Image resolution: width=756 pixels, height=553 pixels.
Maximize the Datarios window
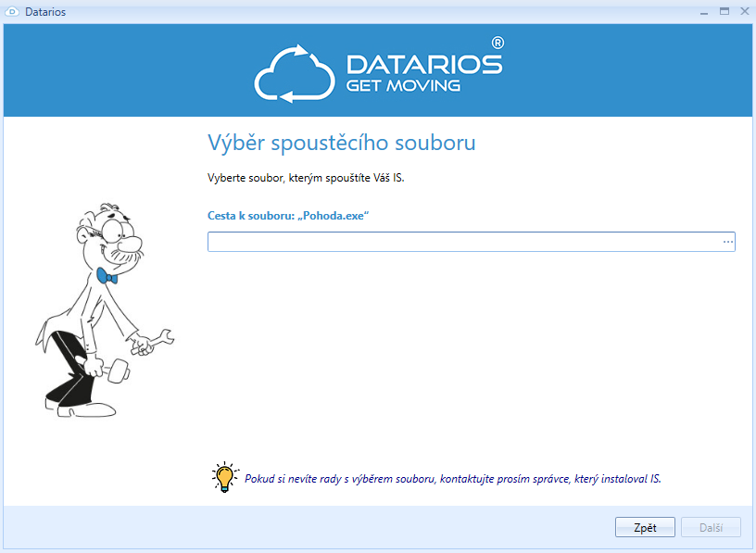tap(724, 11)
